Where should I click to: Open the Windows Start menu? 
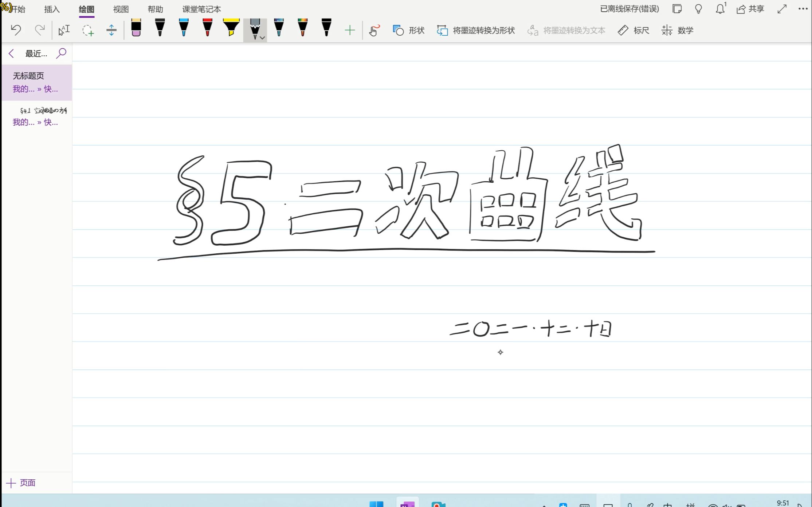376,503
